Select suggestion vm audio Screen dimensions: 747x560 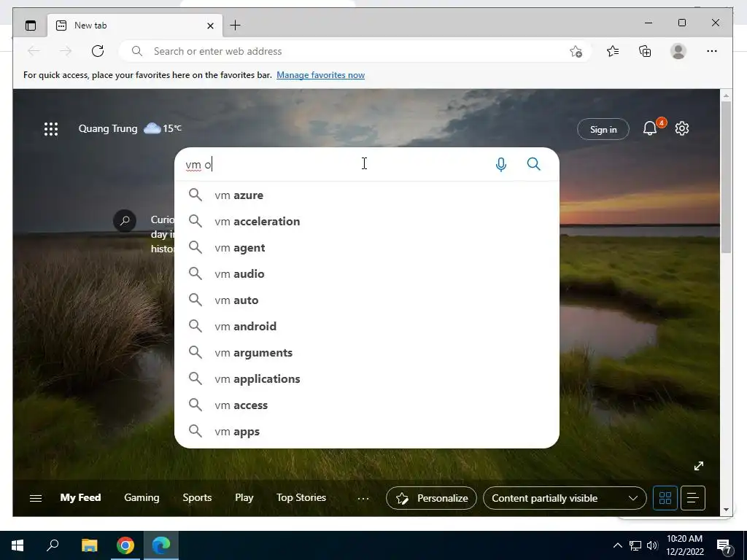click(367, 274)
